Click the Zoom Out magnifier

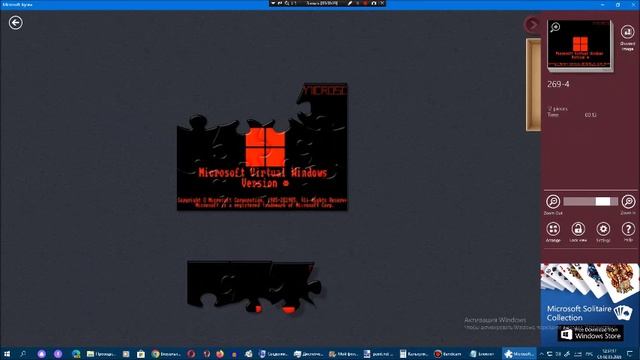pyautogui.click(x=553, y=202)
